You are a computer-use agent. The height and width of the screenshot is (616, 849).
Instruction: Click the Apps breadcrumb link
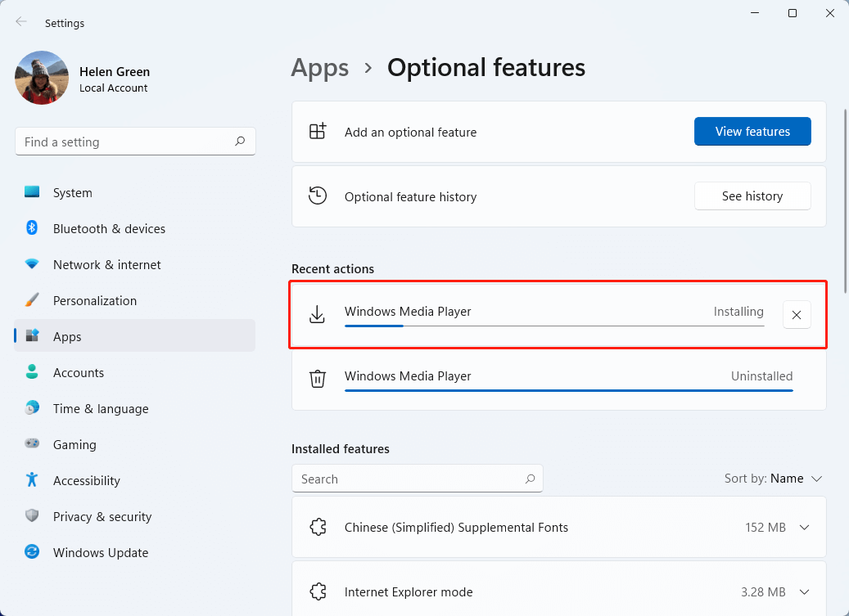pos(320,68)
